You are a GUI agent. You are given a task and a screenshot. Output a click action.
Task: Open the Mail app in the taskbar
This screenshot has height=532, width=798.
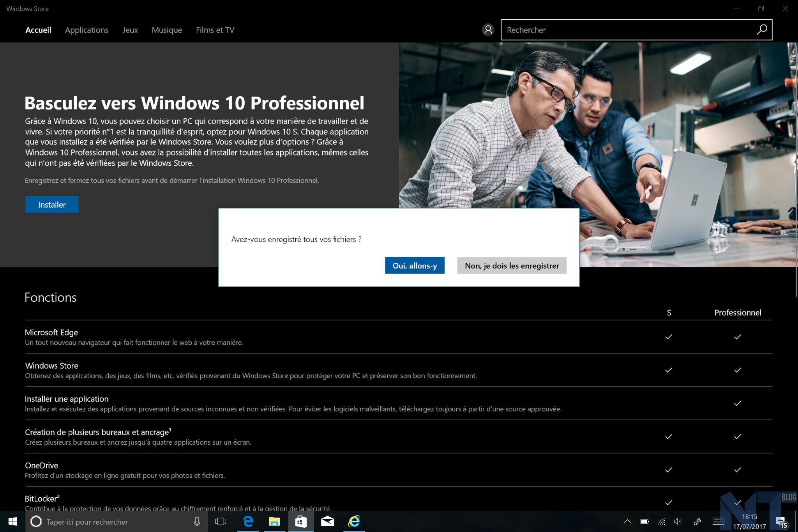pos(327,521)
